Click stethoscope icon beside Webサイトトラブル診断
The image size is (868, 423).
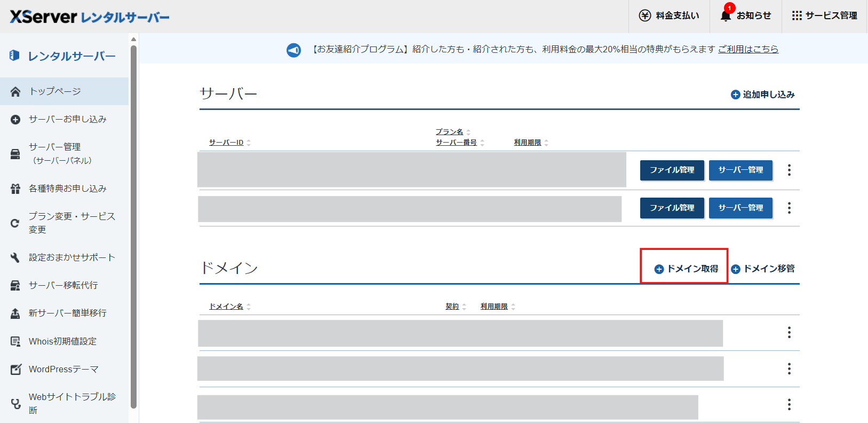click(x=15, y=404)
